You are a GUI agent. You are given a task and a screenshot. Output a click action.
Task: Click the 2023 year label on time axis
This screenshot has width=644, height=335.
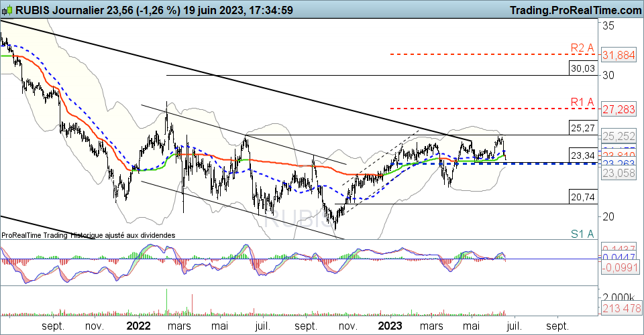click(x=390, y=326)
